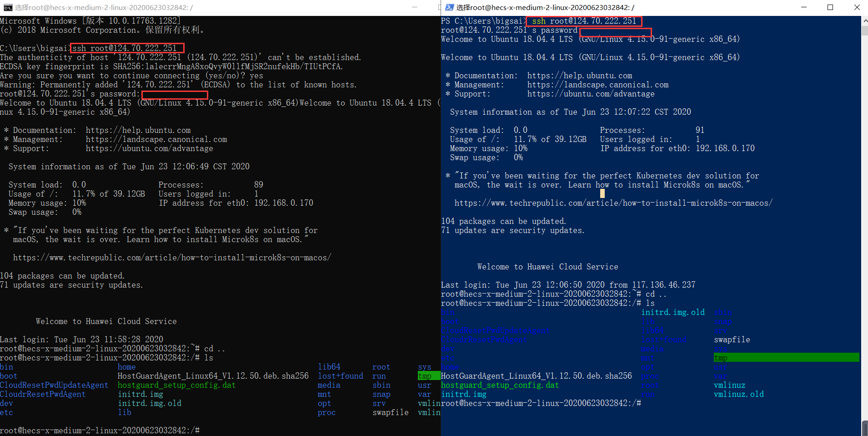Close the PowerShell window
Screen dimensions: 868x436
(857, 7)
